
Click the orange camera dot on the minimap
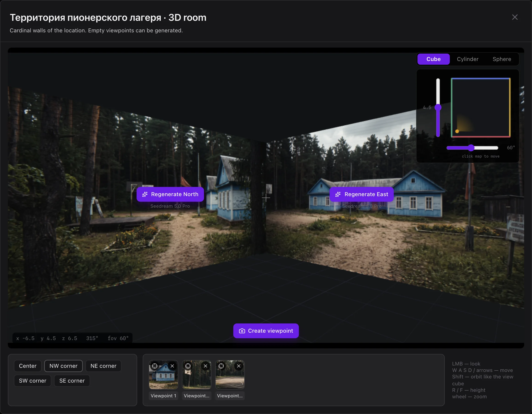click(457, 131)
